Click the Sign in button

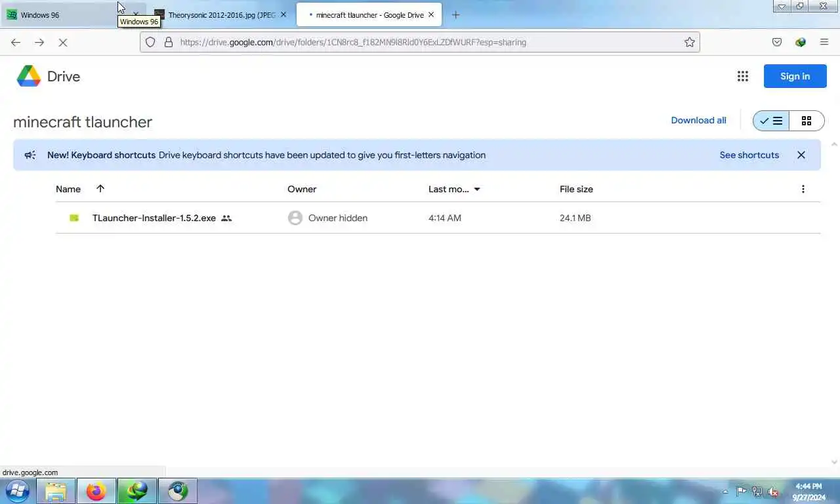click(795, 76)
